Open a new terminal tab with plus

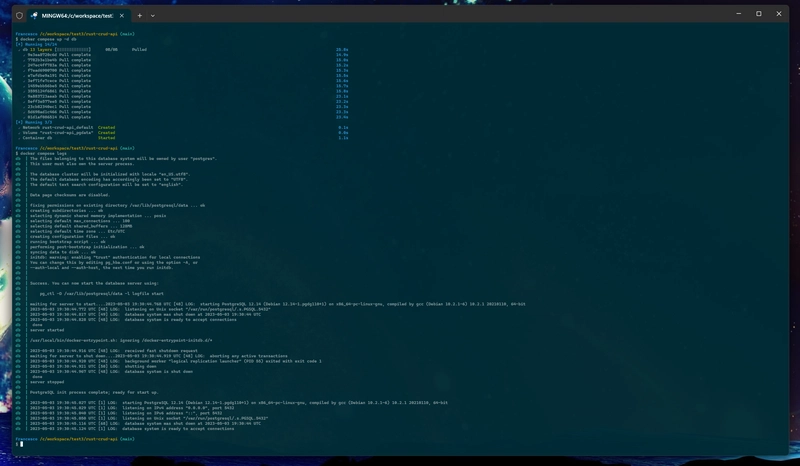139,15
